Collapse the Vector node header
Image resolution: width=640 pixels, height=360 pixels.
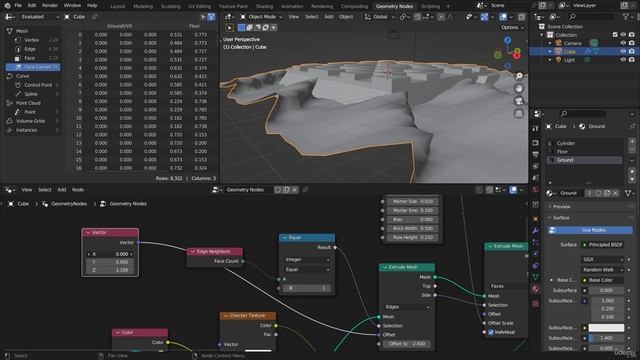coord(88,232)
